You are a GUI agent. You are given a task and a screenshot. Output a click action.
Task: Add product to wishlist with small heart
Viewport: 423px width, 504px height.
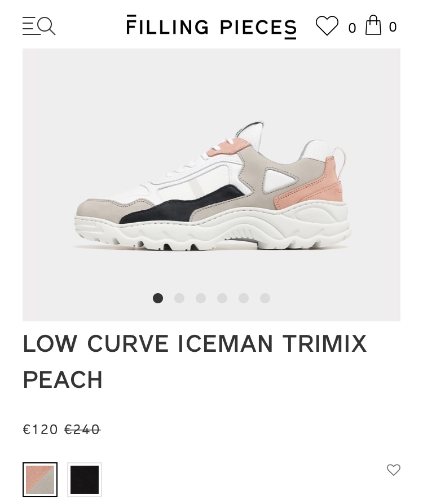tap(394, 470)
